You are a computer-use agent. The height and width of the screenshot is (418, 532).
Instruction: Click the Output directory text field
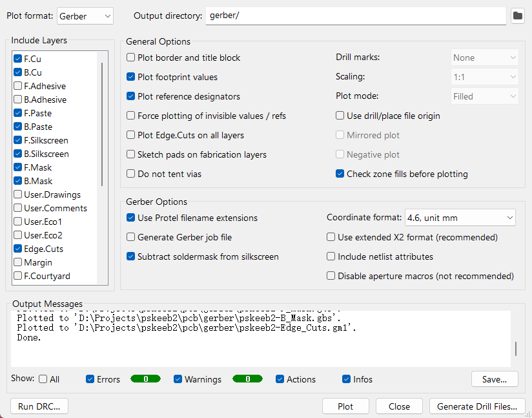[356, 16]
